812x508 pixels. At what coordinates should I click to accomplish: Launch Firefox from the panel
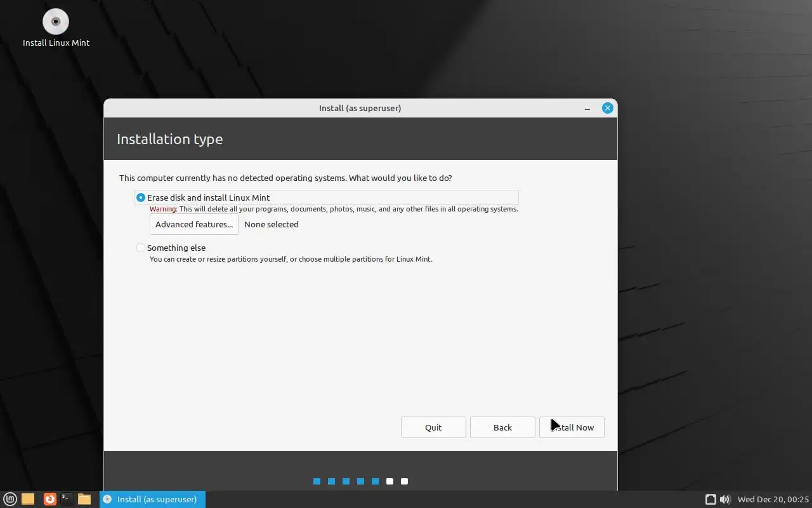[x=49, y=499]
